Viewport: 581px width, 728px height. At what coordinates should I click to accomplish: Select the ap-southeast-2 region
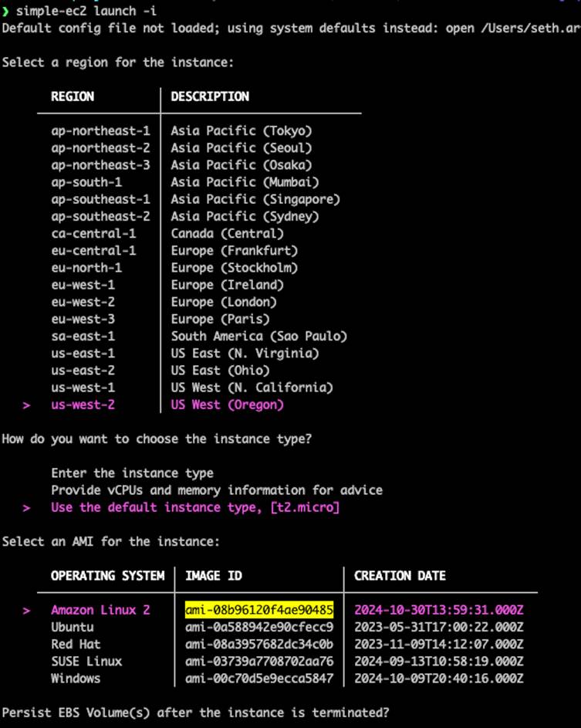click(x=101, y=217)
